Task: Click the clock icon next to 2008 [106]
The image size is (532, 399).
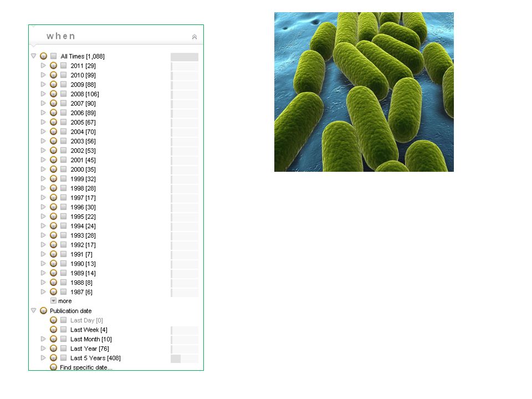Action: tap(53, 94)
